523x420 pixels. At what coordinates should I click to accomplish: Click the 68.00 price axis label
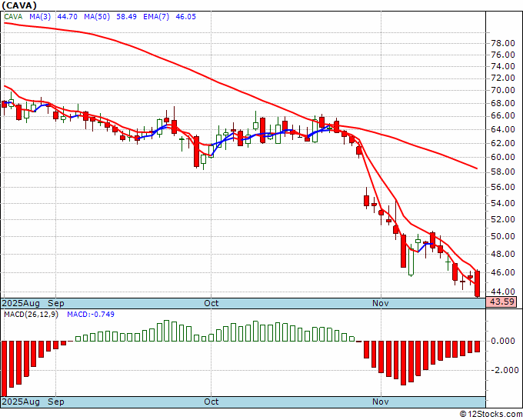point(503,103)
